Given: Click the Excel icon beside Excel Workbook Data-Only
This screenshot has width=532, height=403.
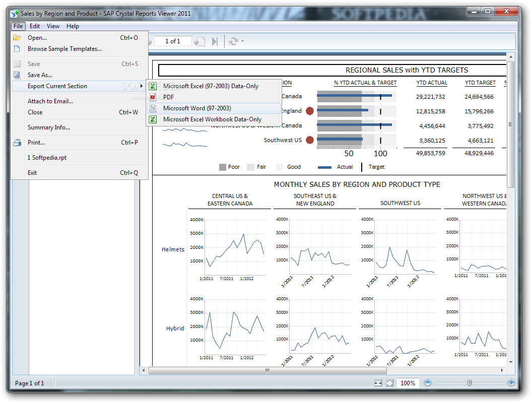Looking at the screenshot, I should point(153,119).
